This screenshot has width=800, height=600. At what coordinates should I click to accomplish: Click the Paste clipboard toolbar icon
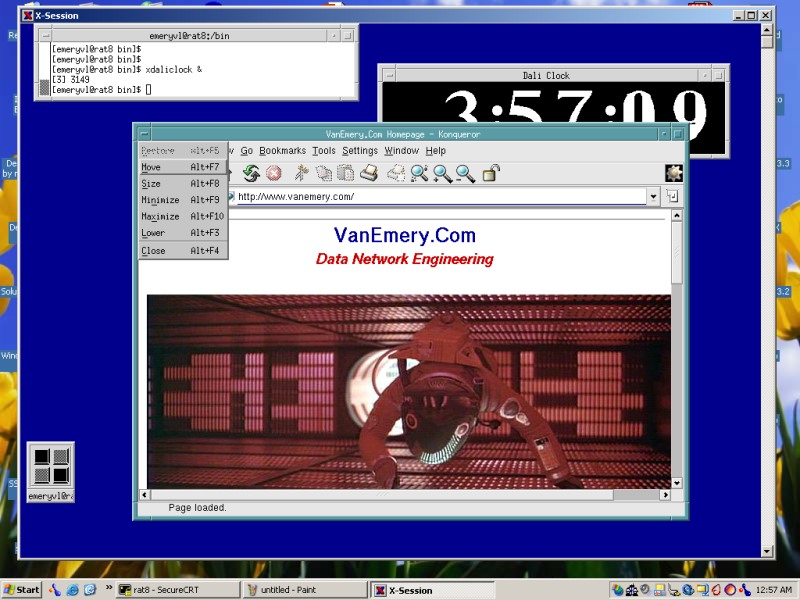point(344,174)
